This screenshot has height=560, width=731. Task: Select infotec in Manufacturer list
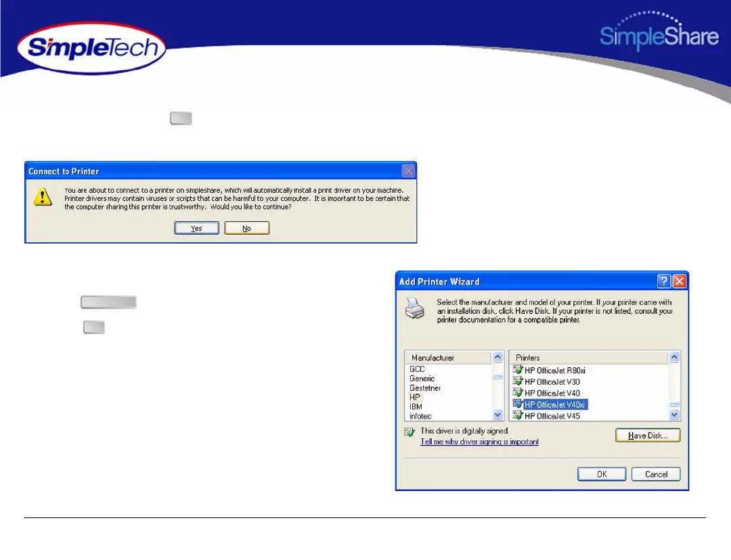point(420,416)
